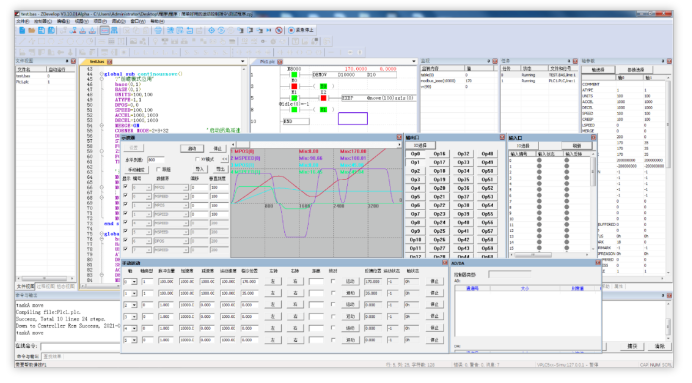This screenshot has width=692, height=383.
Task: Uncheck the first channel display checkbox
Action: 125,187
